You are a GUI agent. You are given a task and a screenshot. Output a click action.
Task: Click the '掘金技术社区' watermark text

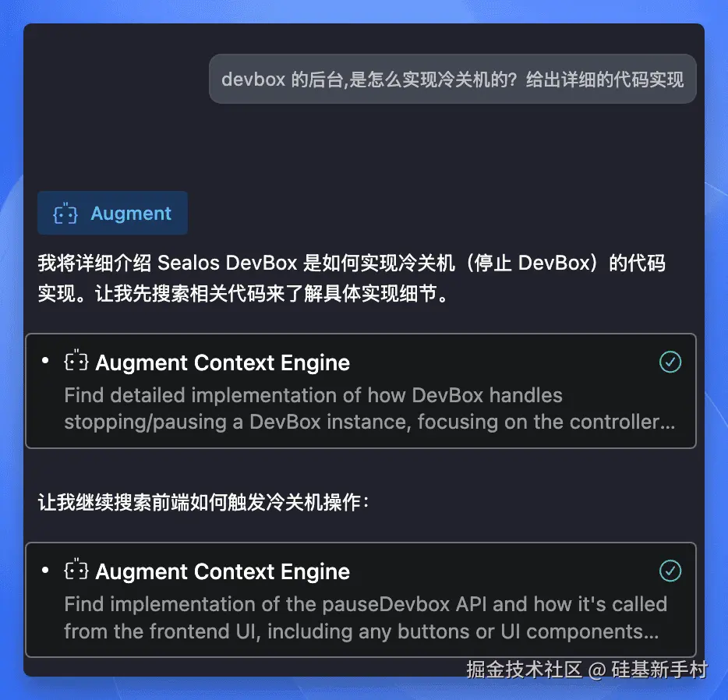525,670
